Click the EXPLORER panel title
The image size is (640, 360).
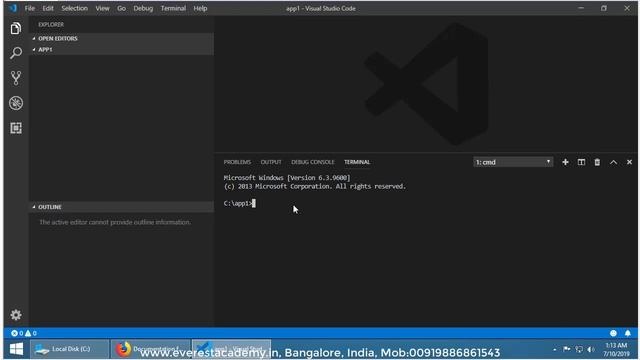(x=51, y=24)
